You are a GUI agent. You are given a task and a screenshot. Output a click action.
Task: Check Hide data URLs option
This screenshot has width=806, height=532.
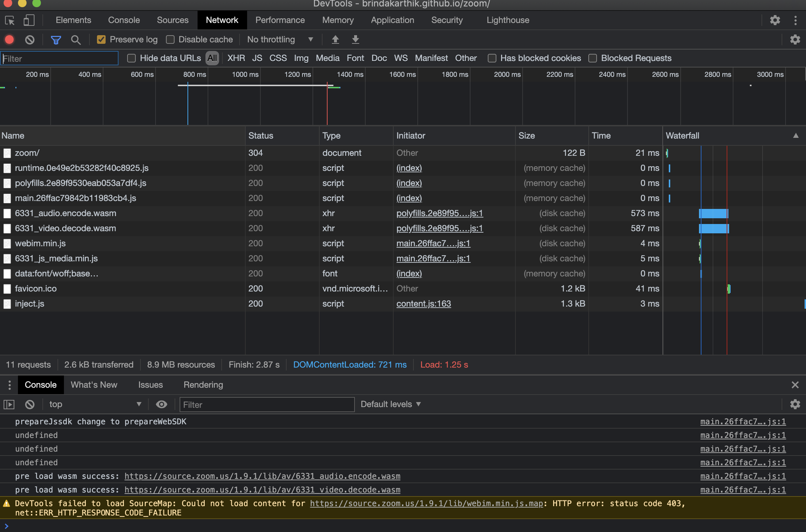tap(131, 58)
